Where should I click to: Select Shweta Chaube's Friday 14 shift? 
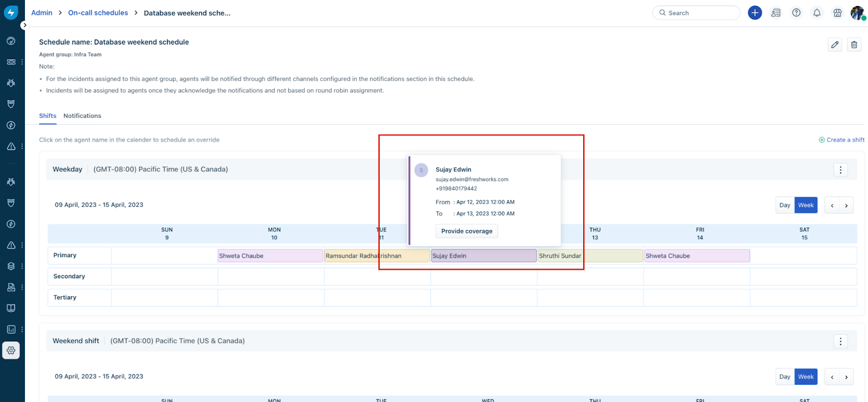coord(697,256)
